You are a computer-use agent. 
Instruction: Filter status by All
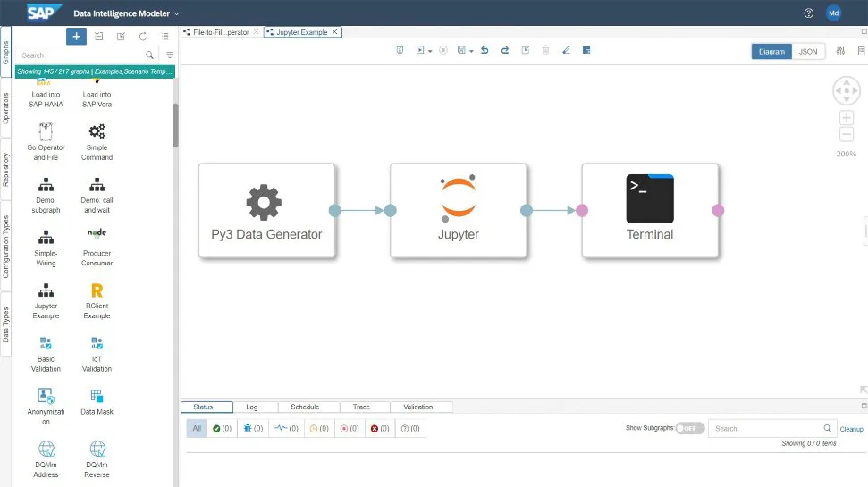pyautogui.click(x=197, y=428)
